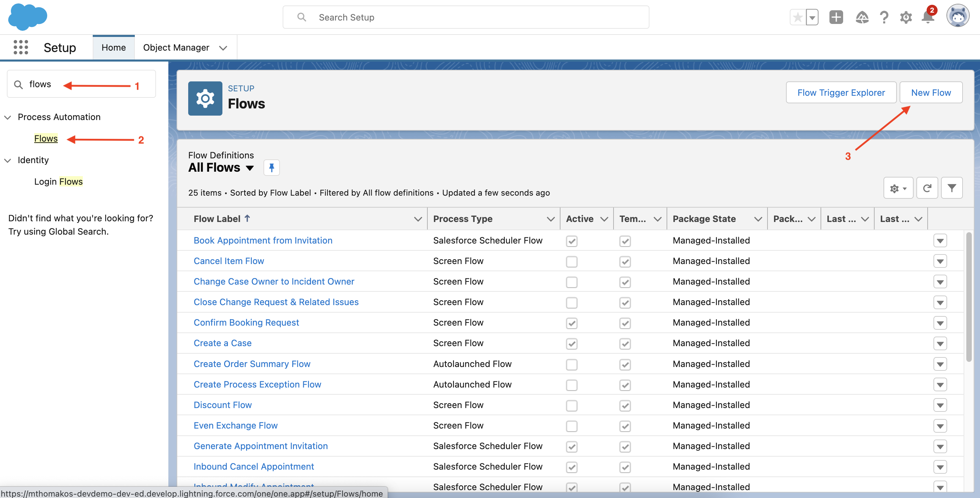Open row actions for Confirm Booking Request
This screenshot has height=498, width=980.
point(940,323)
